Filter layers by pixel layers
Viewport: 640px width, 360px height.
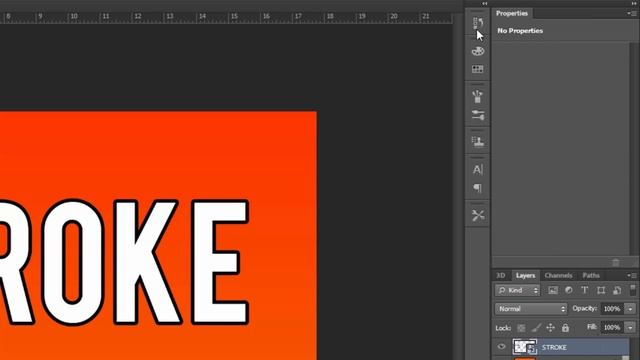553,290
